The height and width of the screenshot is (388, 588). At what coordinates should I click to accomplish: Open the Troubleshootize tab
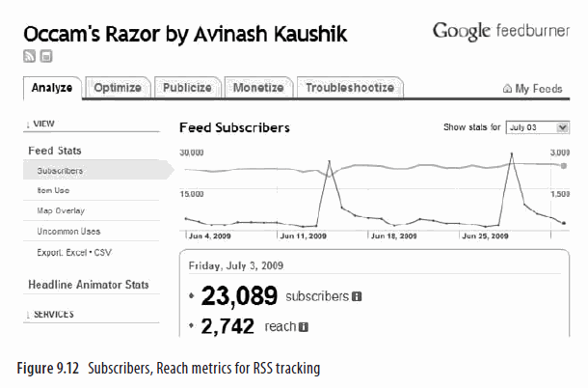(349, 88)
